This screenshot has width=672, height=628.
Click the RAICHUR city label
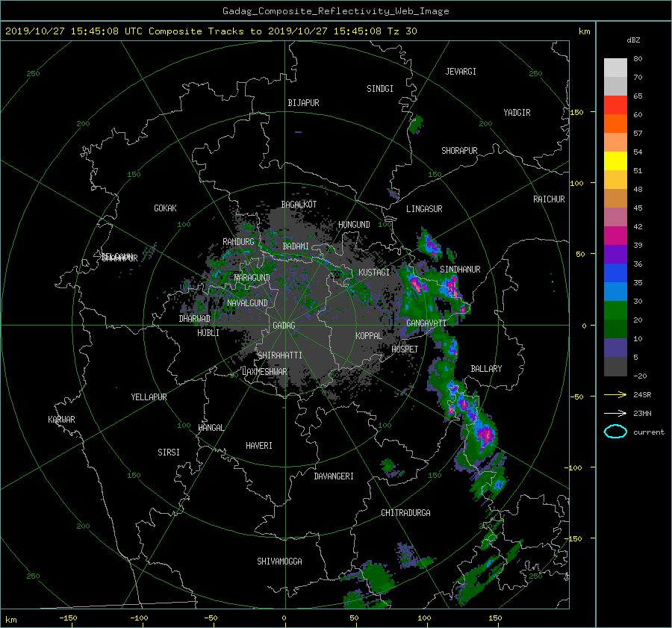[x=549, y=199]
